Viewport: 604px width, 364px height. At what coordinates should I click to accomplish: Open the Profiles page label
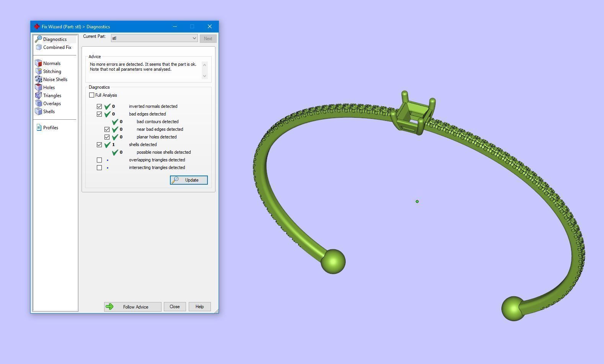[51, 128]
